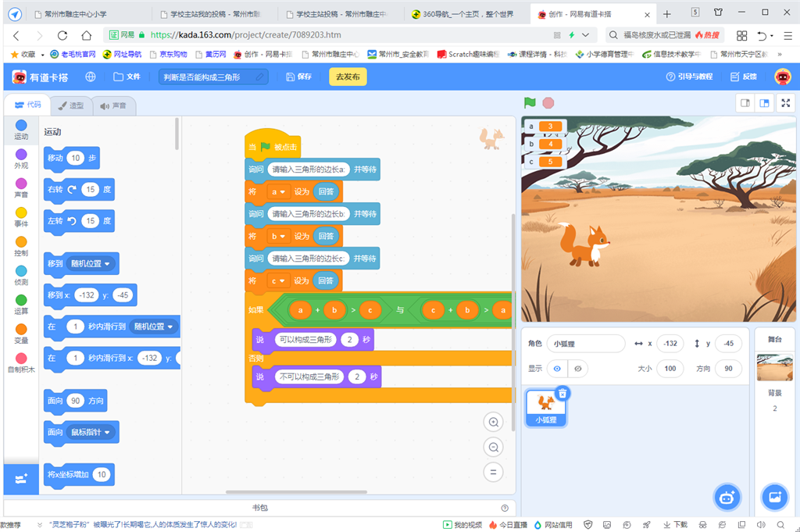Go back in the browser
800x532 pixels.
coord(16,35)
